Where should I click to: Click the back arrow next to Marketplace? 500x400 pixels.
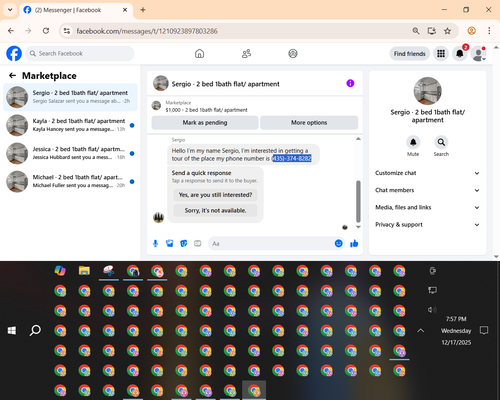pos(12,76)
